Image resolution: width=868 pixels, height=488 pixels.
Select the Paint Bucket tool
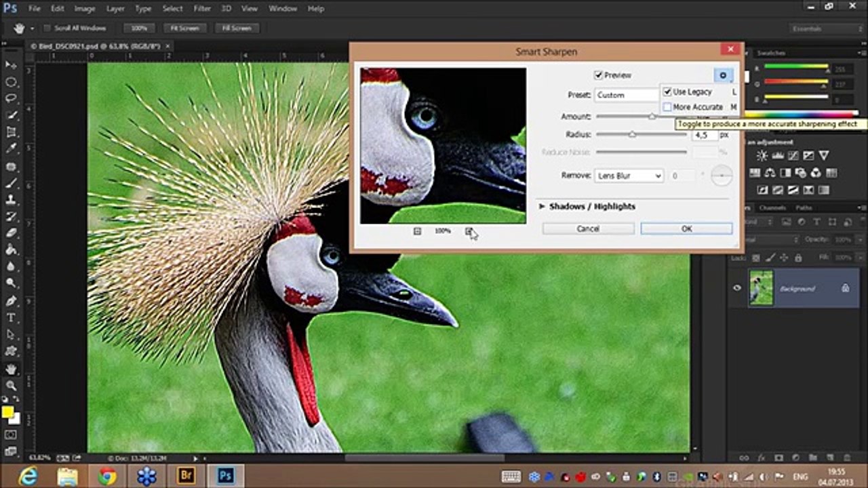[x=11, y=250]
